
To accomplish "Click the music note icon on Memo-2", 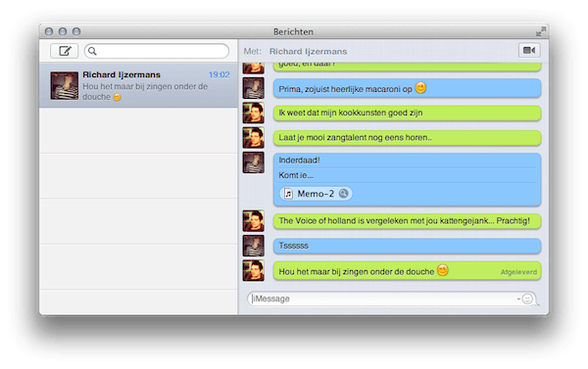I will pos(288,194).
